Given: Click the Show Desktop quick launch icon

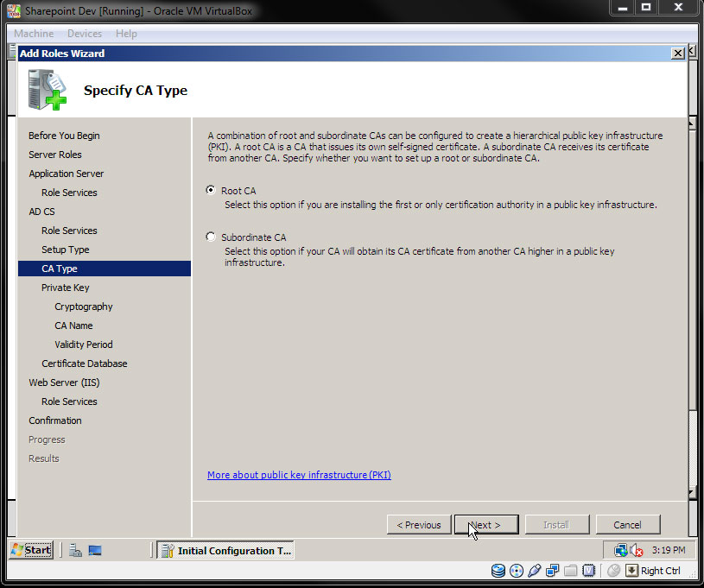Looking at the screenshot, I should pos(95,550).
